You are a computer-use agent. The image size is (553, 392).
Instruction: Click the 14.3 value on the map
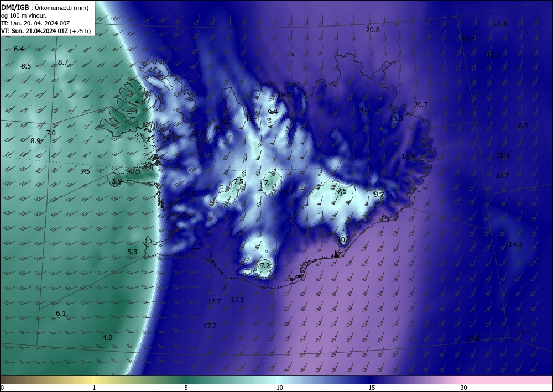tap(515, 244)
